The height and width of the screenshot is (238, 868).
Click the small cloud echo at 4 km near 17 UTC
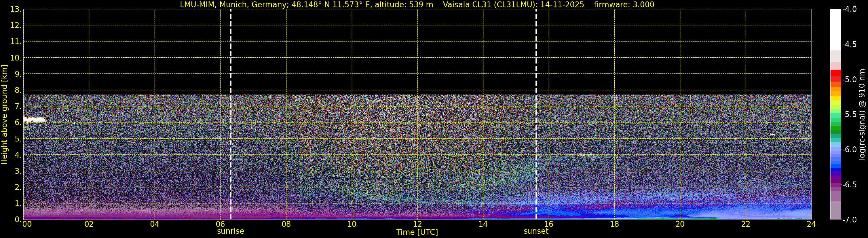(586, 155)
